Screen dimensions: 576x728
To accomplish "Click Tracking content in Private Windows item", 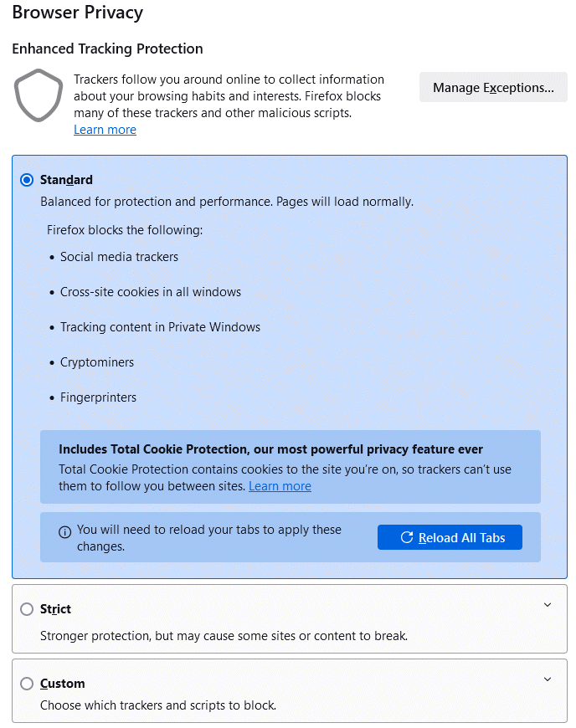I will 160,327.
